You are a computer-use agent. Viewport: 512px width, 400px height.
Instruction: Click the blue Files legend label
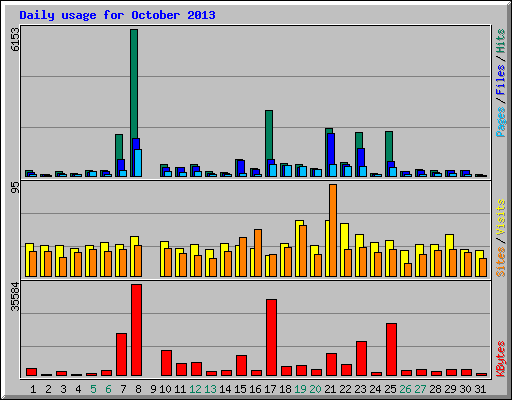point(500,80)
